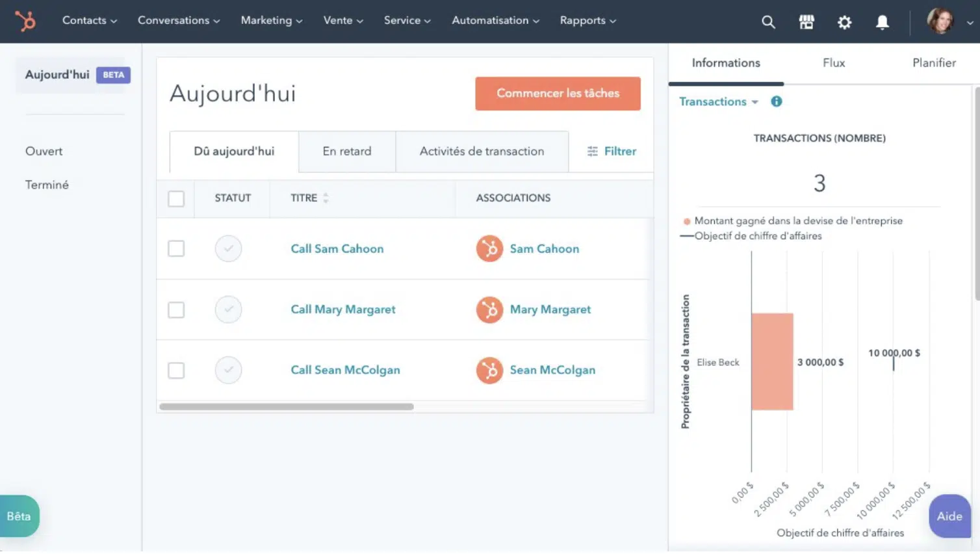Select the Call Sean McColgan row checkbox
This screenshot has height=554, width=980.
click(x=176, y=370)
